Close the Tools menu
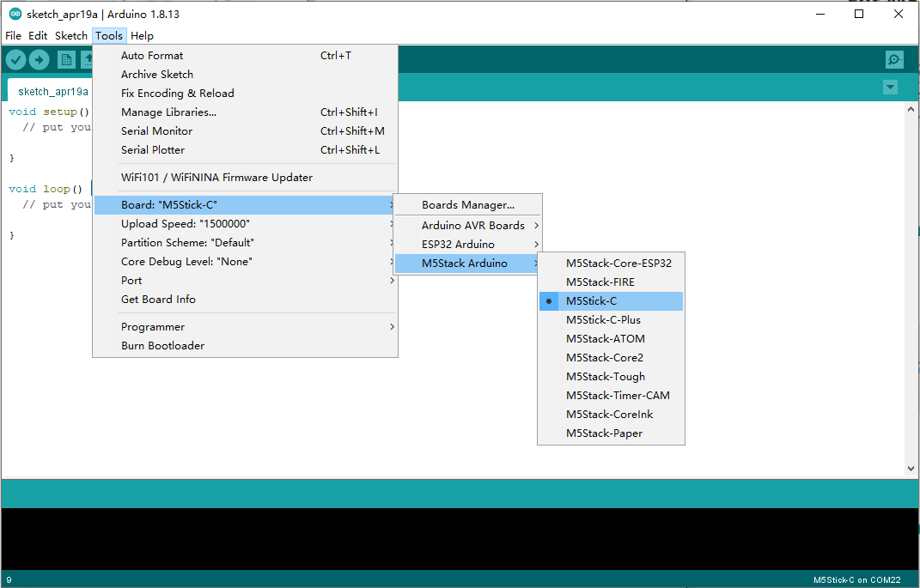The height and width of the screenshot is (588, 920). click(109, 36)
